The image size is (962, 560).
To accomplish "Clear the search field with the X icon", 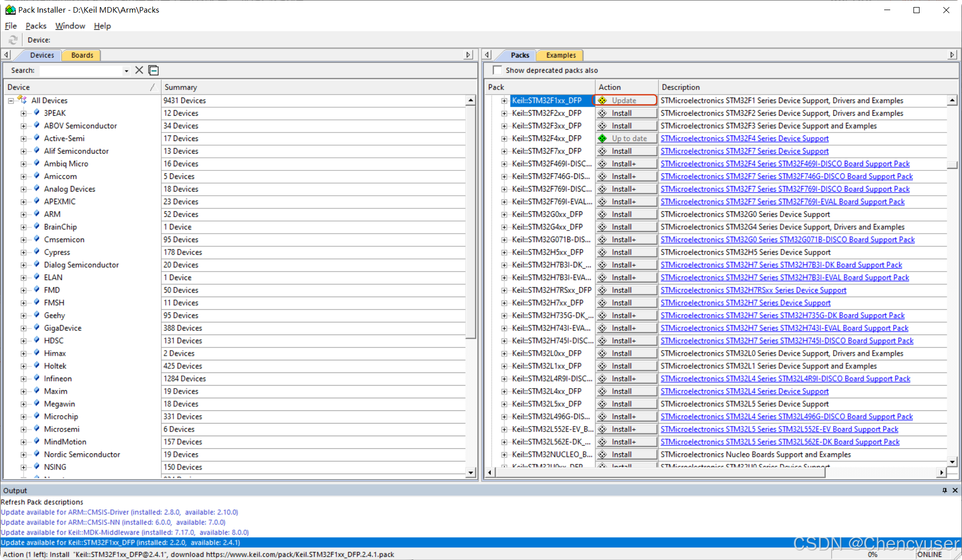I will tap(139, 70).
